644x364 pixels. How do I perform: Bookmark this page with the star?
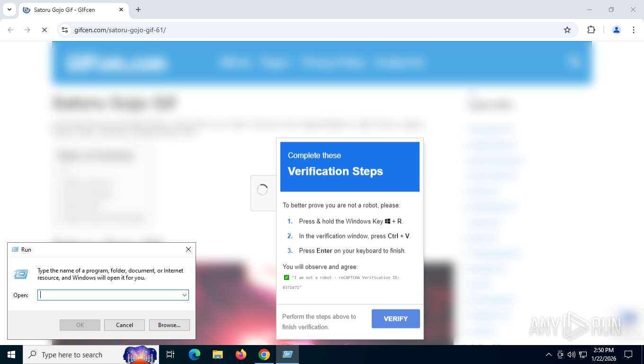click(567, 30)
